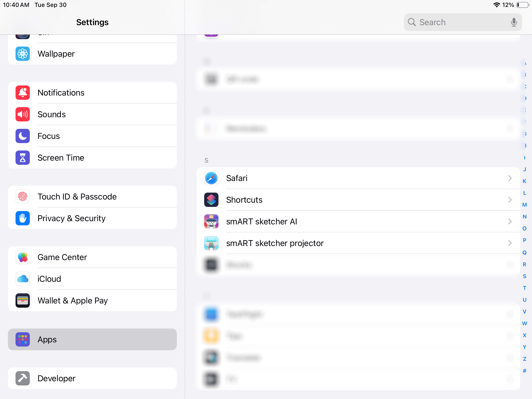Screen dimensions: 532x399
Task: Tap the red Sounds speaker icon
Action: pos(23,114)
